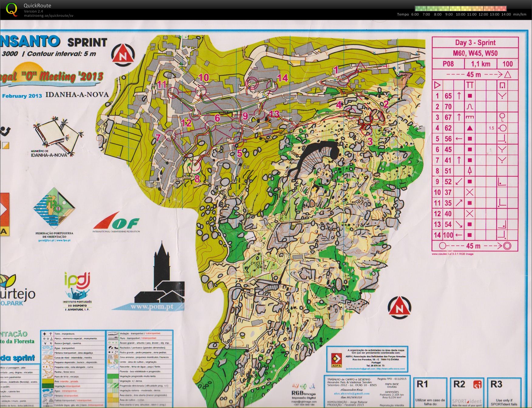Image resolution: width=532 pixels, height=408 pixels.
Task: Click the R1 reserve punch box
Action: 430,392
